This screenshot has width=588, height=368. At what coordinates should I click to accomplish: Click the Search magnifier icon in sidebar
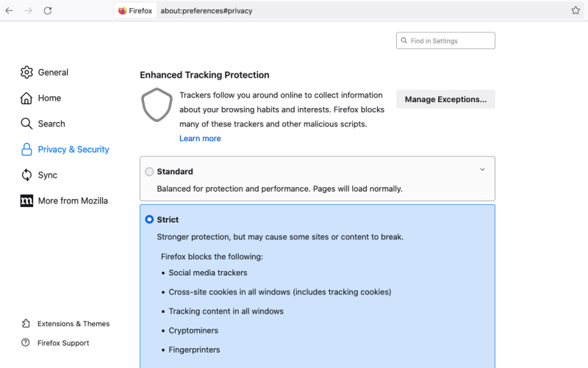point(26,123)
